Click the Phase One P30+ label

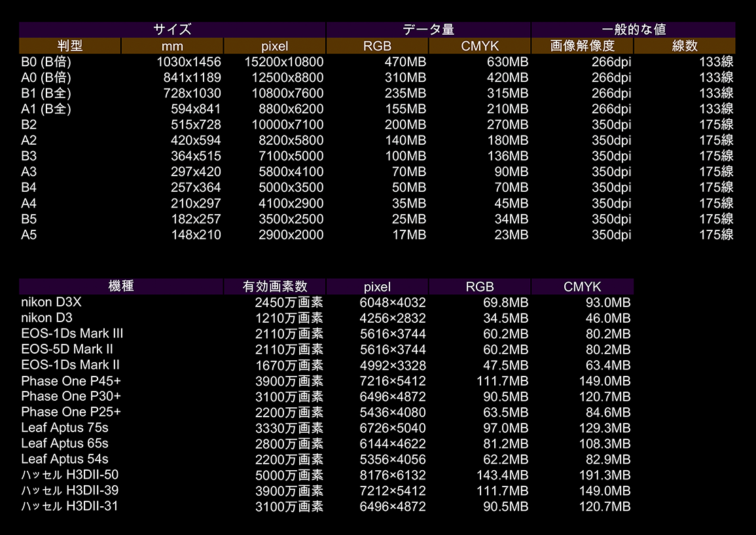tap(71, 397)
